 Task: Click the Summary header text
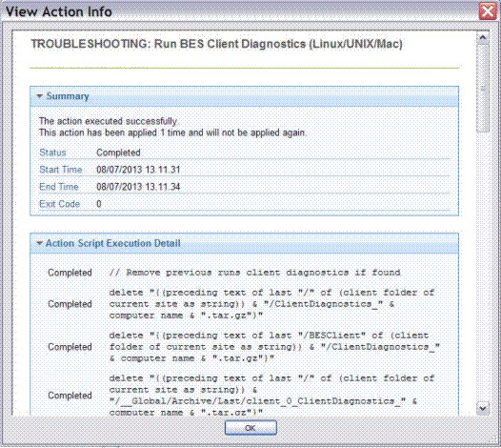click(68, 96)
